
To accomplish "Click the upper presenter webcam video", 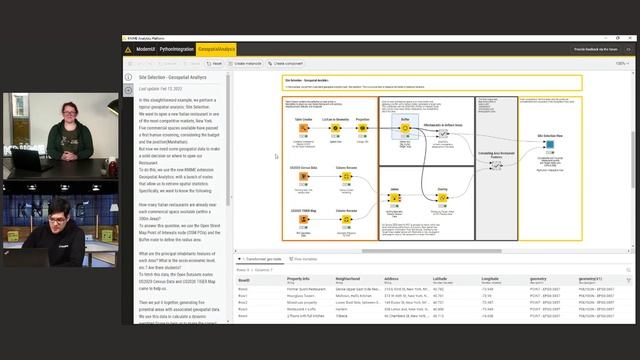I will (x=61, y=136).
